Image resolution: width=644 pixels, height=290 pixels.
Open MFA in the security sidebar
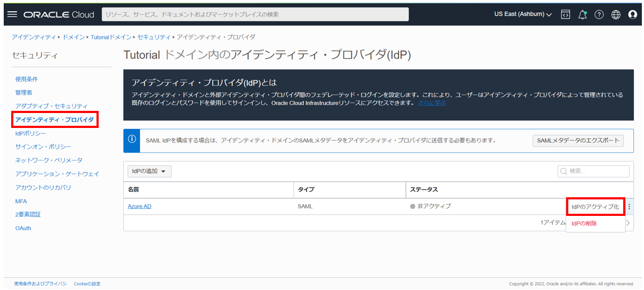[x=21, y=202]
